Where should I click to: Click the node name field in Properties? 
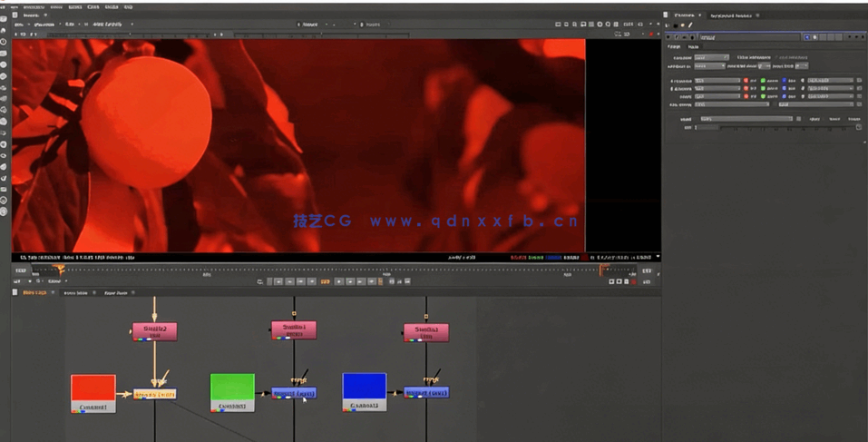pyautogui.click(x=749, y=37)
